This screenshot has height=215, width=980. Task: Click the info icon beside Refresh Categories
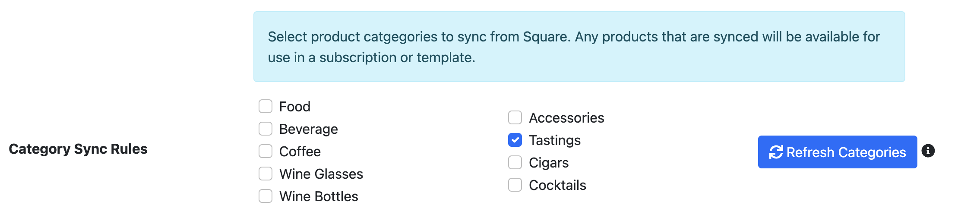pos(928,151)
